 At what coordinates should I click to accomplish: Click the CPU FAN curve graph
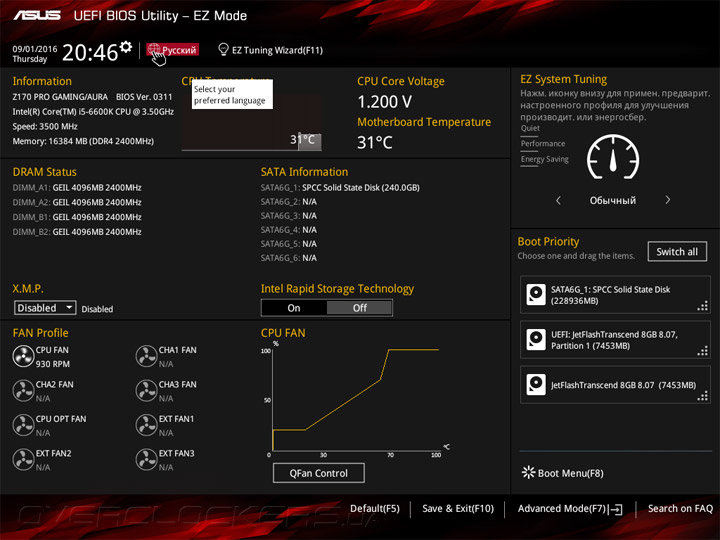pyautogui.click(x=356, y=399)
